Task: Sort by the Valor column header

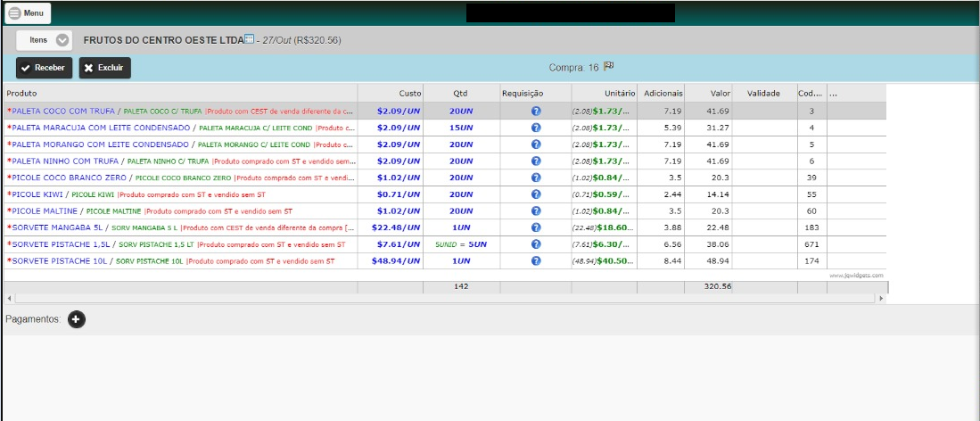Action: [708, 93]
